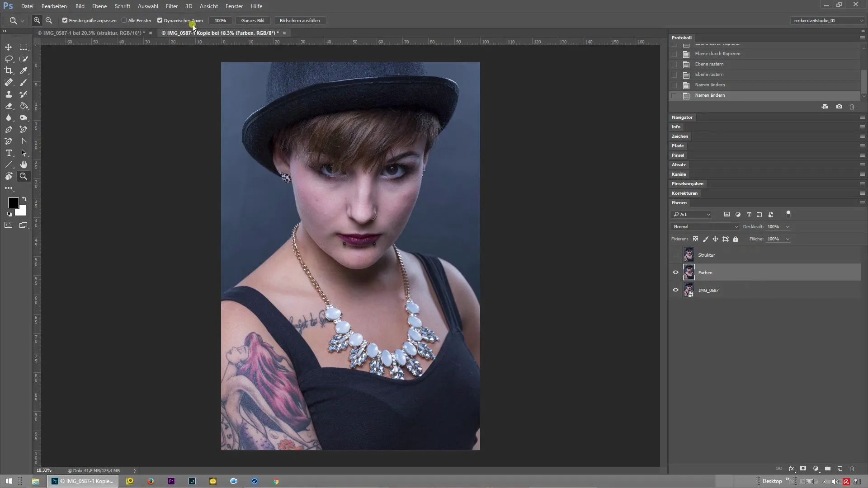This screenshot has width=868, height=488.
Task: Select the Crop tool
Action: click(9, 70)
